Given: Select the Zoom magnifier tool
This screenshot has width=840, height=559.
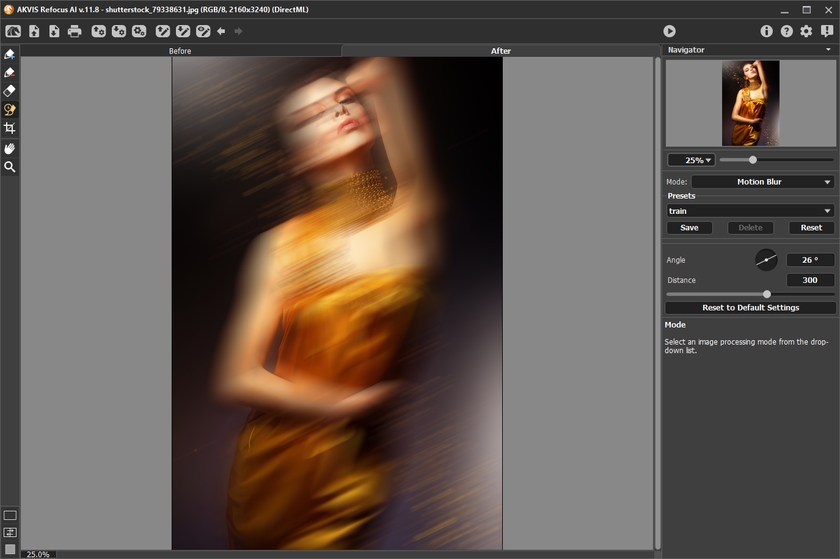Looking at the screenshot, I should point(10,167).
